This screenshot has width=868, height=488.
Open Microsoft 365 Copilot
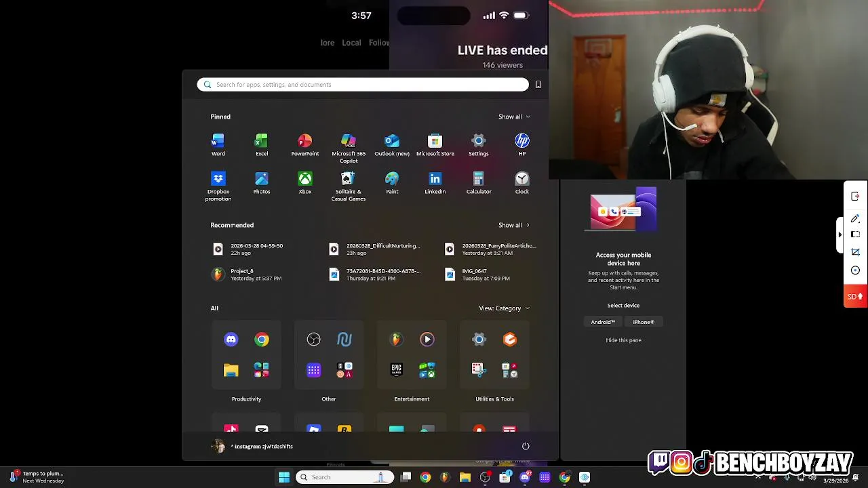348,148
